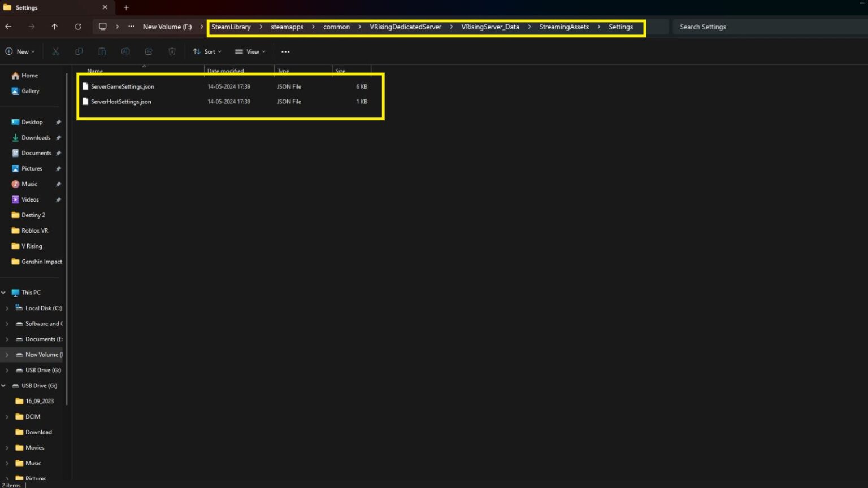Delete the selection with the trash icon
Screen dimensions: 868x488
pos(172,51)
